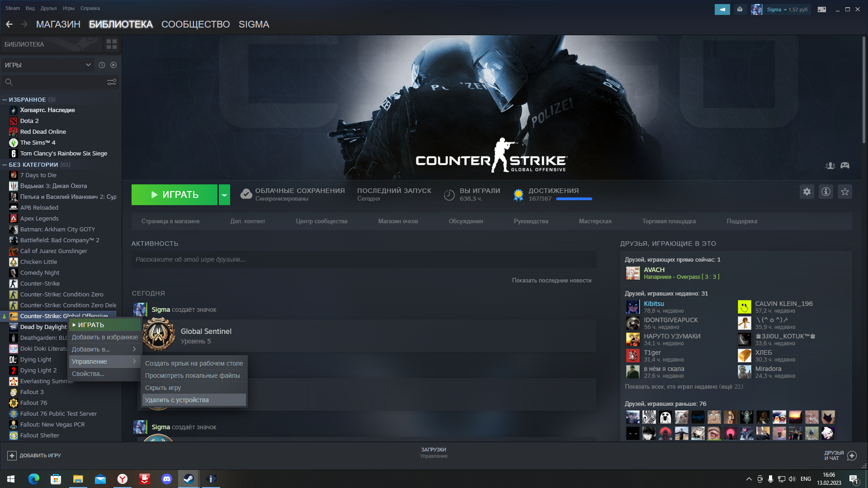Viewport: 868px width, 488px height.
Task: Open Свойства... in context menu
Action: click(x=88, y=374)
